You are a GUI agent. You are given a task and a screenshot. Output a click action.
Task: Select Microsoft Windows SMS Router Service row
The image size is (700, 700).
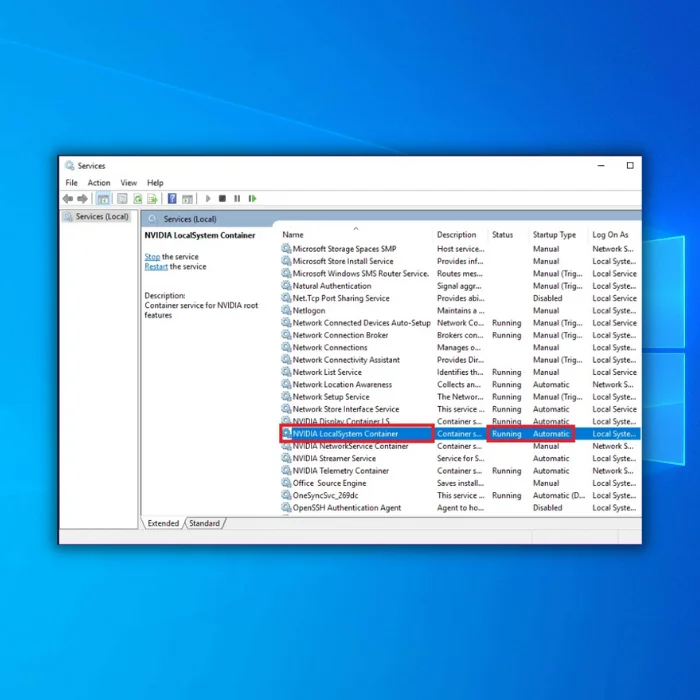pos(460,273)
